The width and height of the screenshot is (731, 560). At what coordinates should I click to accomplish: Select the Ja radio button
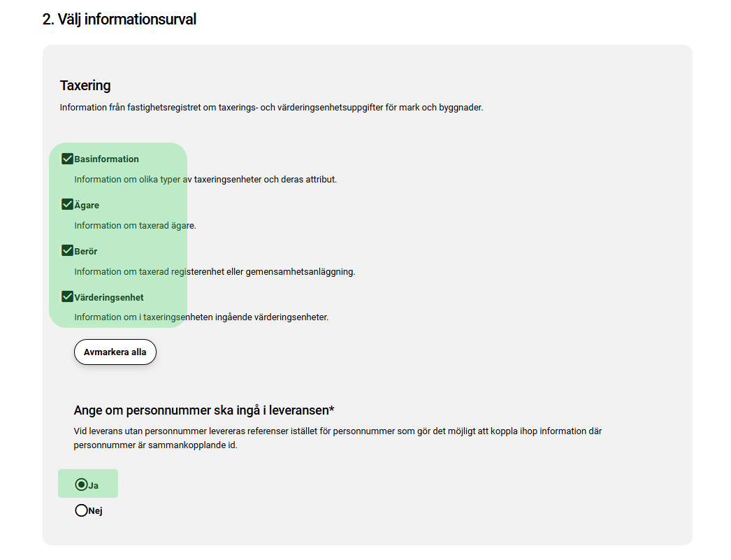(x=81, y=484)
